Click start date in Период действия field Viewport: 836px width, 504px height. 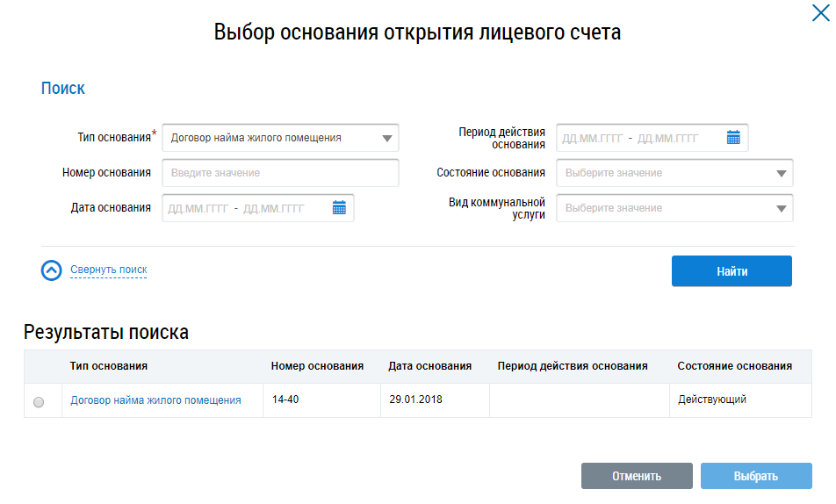tap(592, 139)
